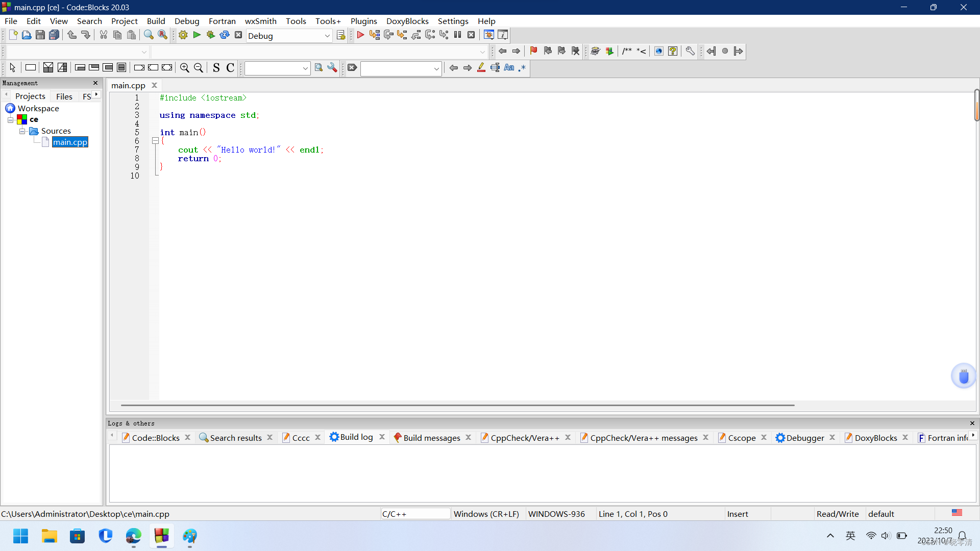The width and height of the screenshot is (980, 551).
Task: Open the Plugins menu
Action: tap(363, 21)
